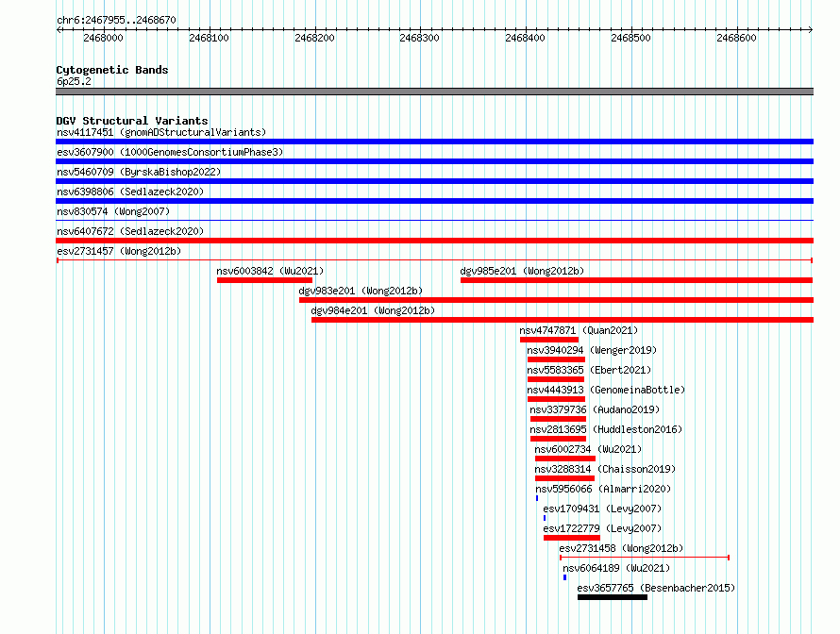Viewport: 840px width, 634px height.
Task: Open the esv2731458 Wong2012b label
Action: coord(621,548)
